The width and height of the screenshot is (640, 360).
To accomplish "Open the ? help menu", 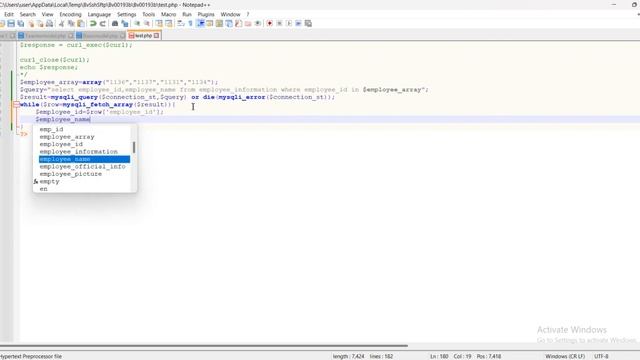I will [x=247, y=14].
